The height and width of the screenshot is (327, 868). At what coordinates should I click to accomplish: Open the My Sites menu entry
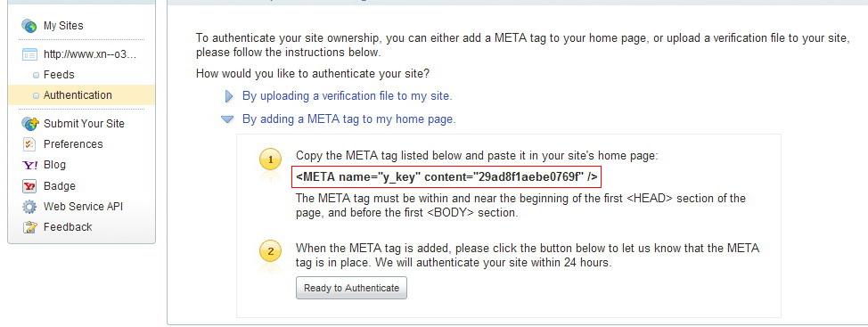[x=63, y=26]
